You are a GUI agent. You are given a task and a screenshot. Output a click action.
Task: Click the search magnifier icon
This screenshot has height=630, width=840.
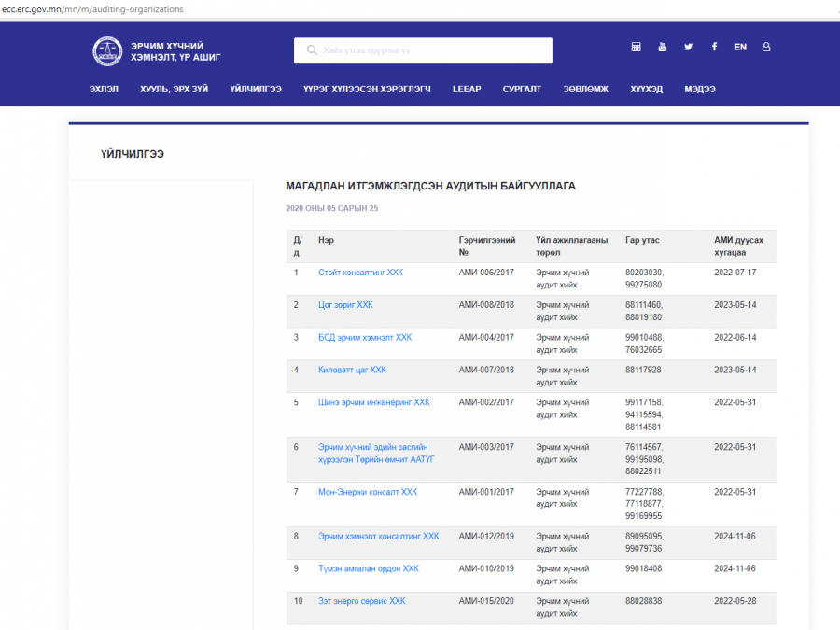pos(312,50)
